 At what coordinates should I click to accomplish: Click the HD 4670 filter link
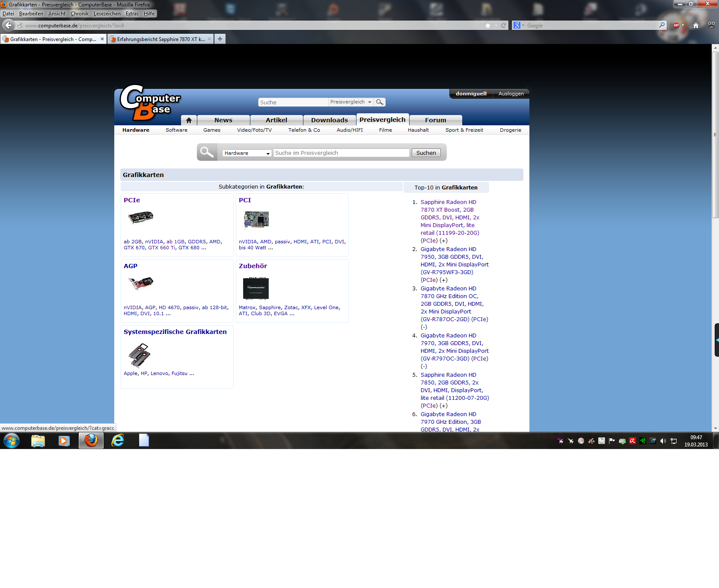click(169, 307)
